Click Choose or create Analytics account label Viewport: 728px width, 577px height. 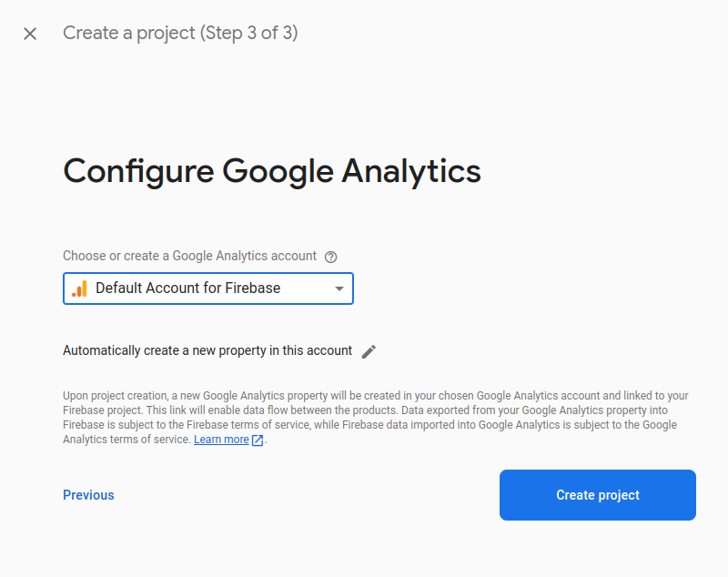tap(189, 256)
